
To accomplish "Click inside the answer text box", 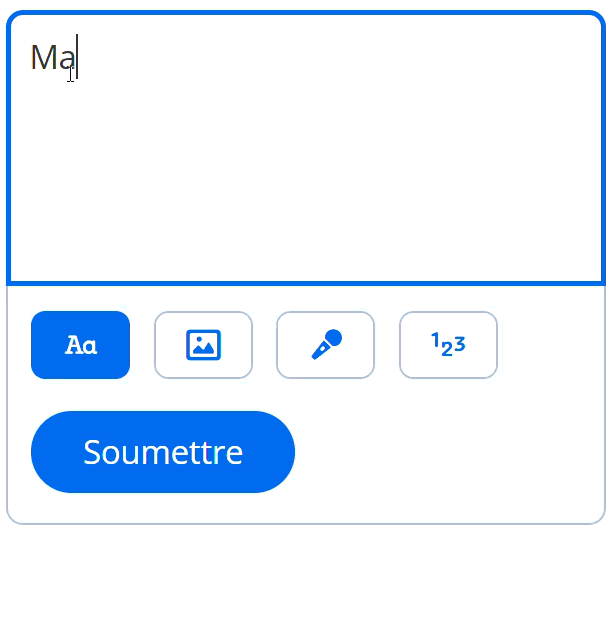I will 306,148.
